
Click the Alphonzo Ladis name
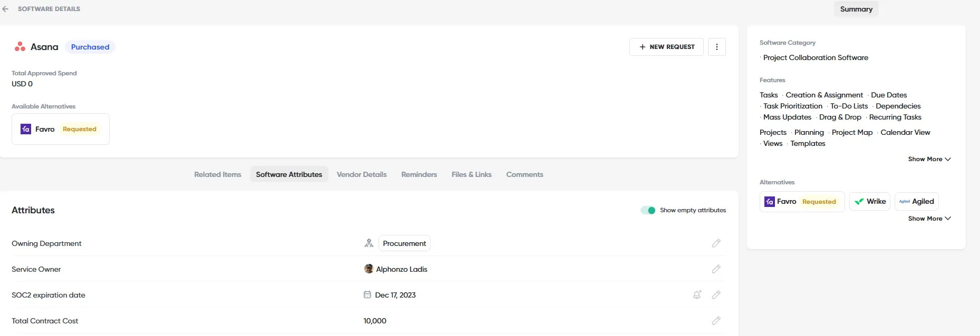point(402,269)
